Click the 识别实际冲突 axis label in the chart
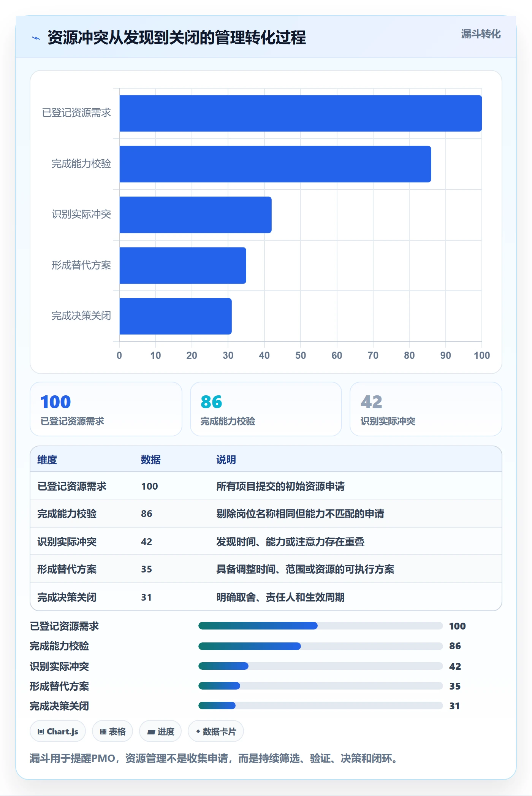The width and height of the screenshot is (532, 796). pos(81,214)
